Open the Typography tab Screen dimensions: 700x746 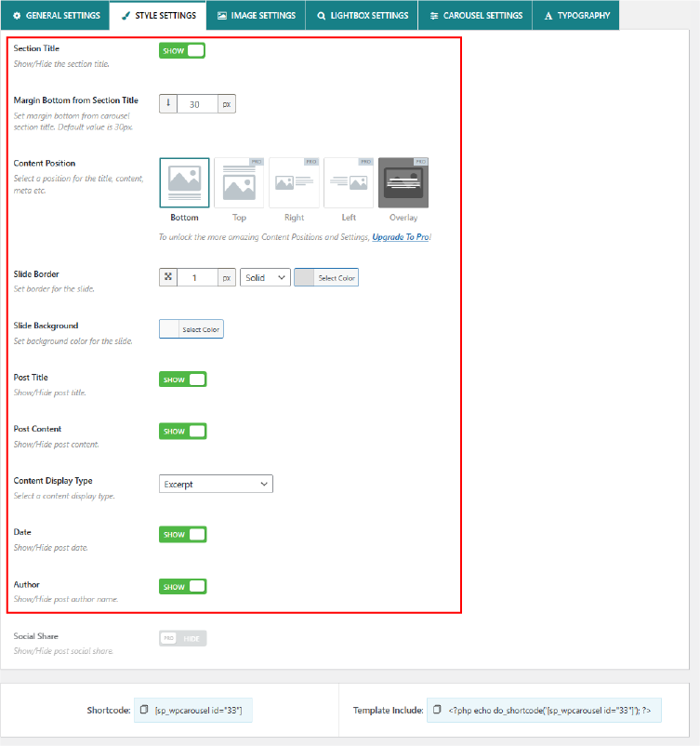[x=575, y=15]
